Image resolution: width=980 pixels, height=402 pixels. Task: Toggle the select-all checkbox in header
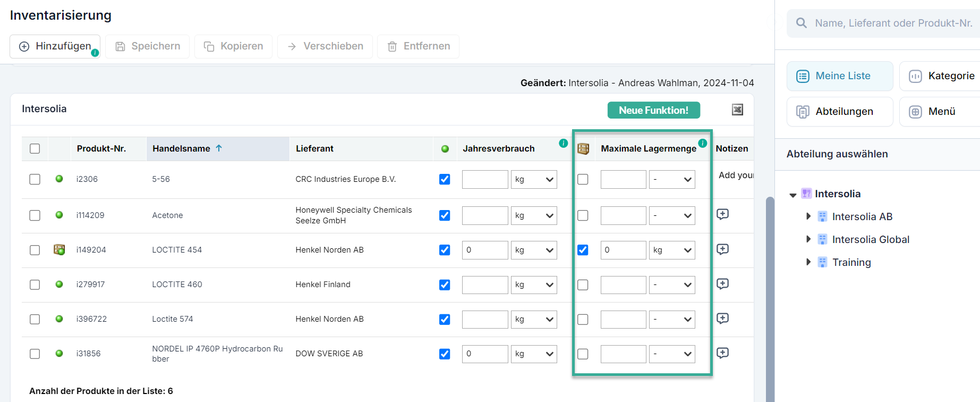[x=35, y=149]
